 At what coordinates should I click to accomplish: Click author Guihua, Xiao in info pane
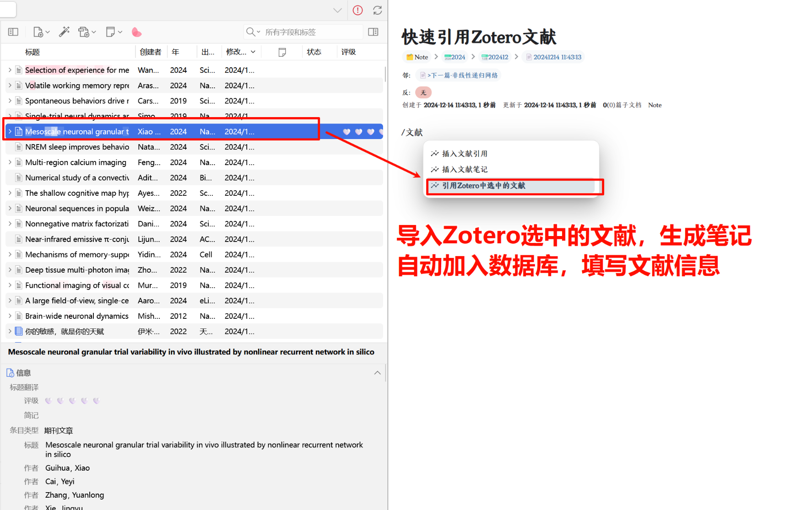click(x=68, y=468)
